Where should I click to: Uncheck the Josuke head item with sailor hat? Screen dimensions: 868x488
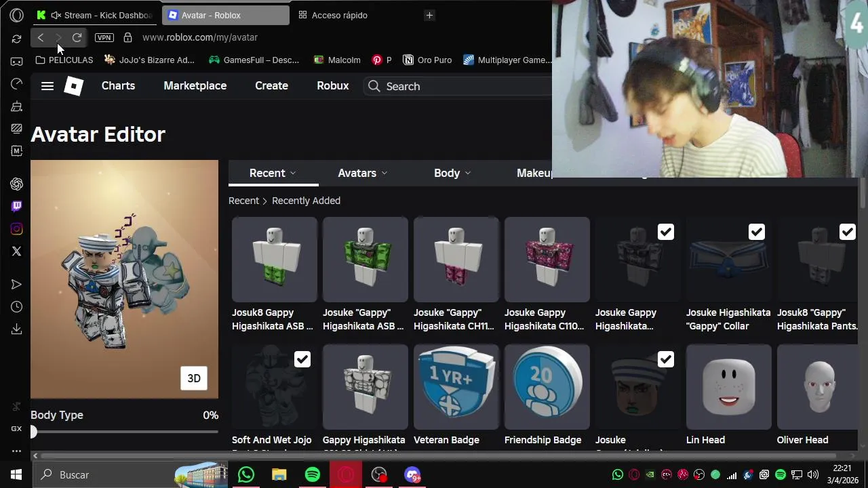tap(666, 359)
